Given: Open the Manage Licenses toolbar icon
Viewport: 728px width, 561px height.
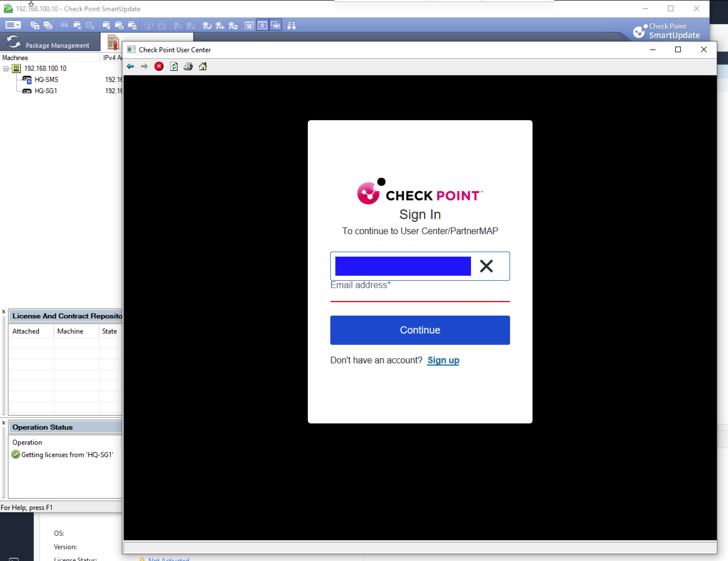Looking at the screenshot, I should (x=207, y=25).
